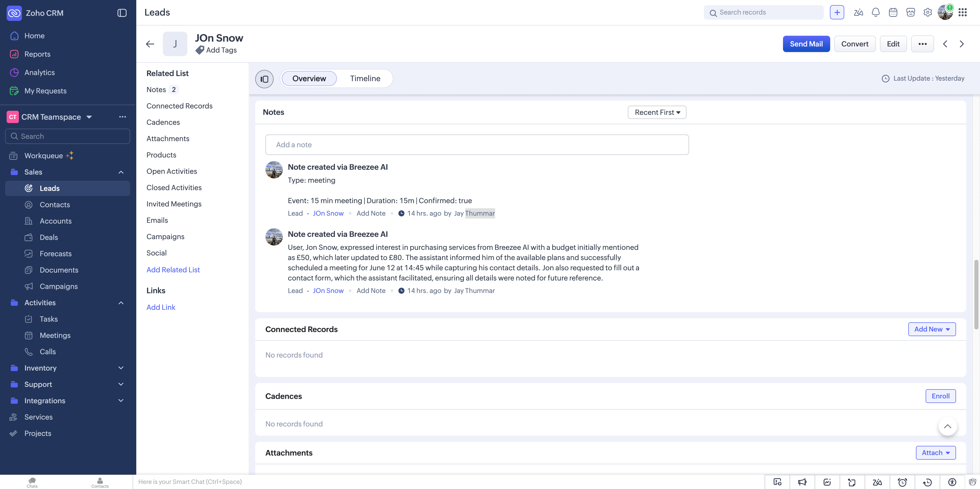Image resolution: width=980 pixels, height=489 pixels.
Task: Click the Send Mail button
Action: coord(806,44)
